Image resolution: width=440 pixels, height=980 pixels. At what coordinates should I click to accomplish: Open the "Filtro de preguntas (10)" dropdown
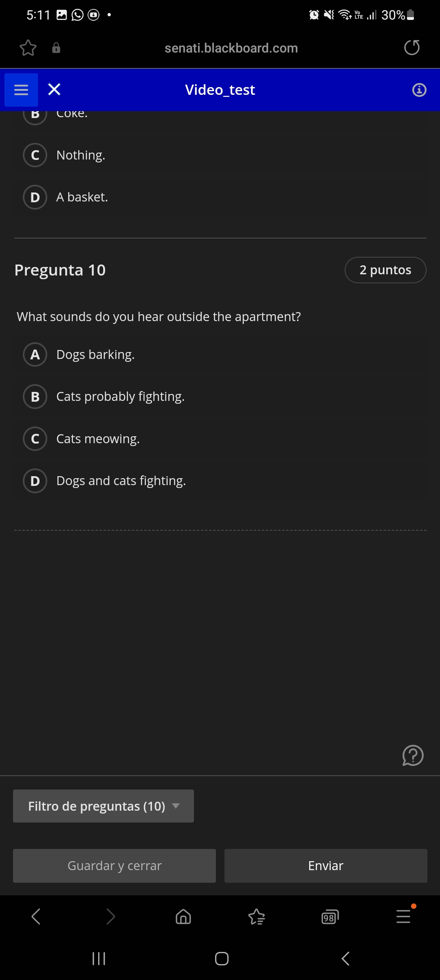103,806
